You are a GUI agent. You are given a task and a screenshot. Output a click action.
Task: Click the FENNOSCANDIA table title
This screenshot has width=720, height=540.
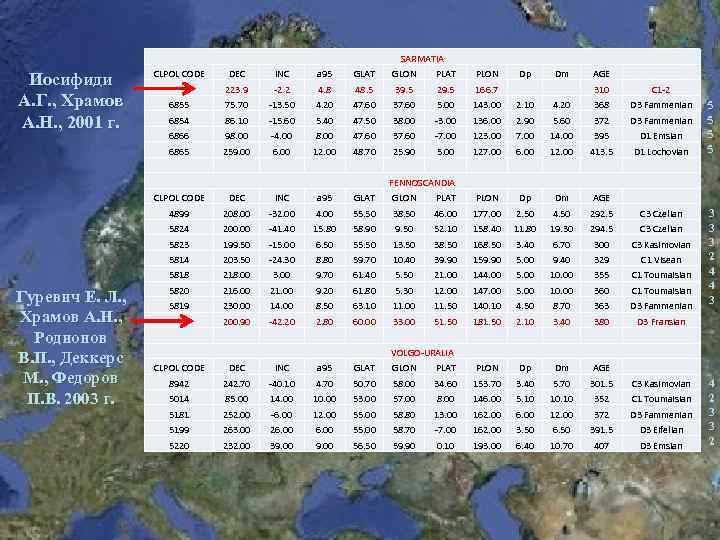[422, 183]
